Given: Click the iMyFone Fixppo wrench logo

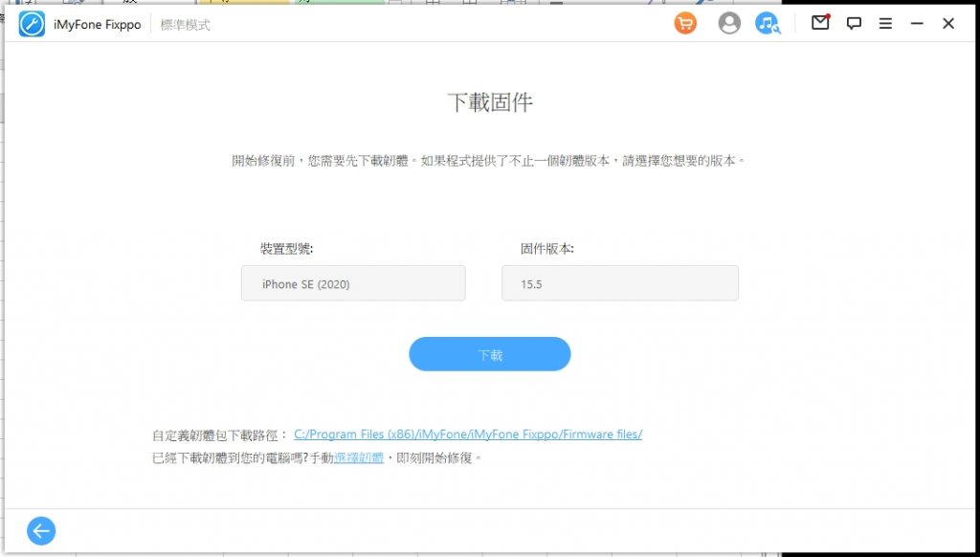Looking at the screenshot, I should (32, 24).
